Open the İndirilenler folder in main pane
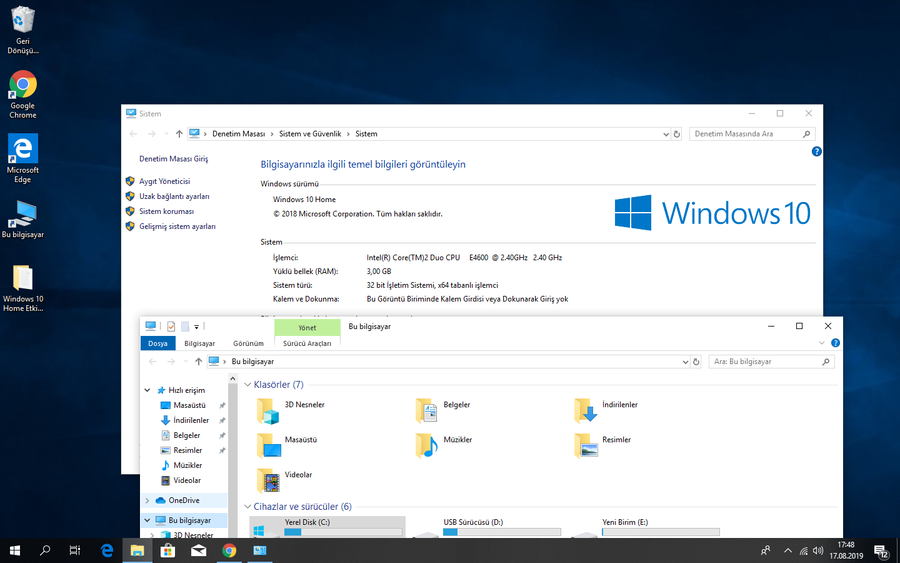Screen dimensions: 900x563 point(586,410)
